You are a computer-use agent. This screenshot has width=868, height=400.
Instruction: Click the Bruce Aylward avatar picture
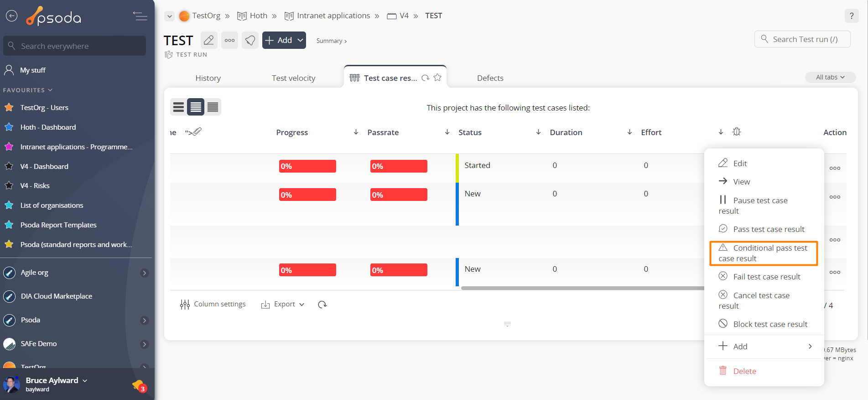[11, 384]
